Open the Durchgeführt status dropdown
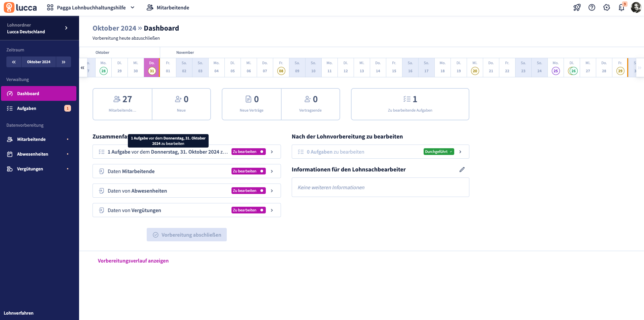This screenshot has height=320, width=644. [x=438, y=152]
